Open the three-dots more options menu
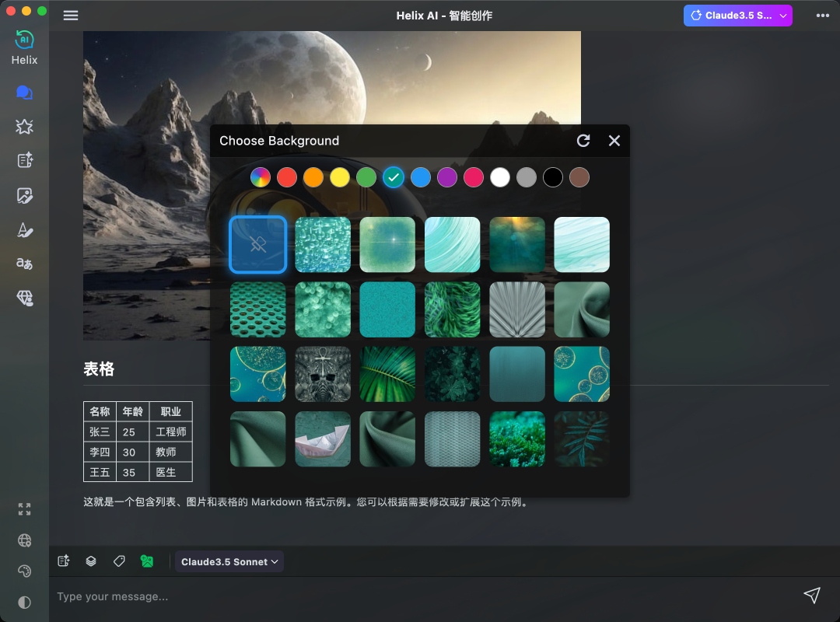Image resolution: width=840 pixels, height=622 pixels. [x=822, y=16]
